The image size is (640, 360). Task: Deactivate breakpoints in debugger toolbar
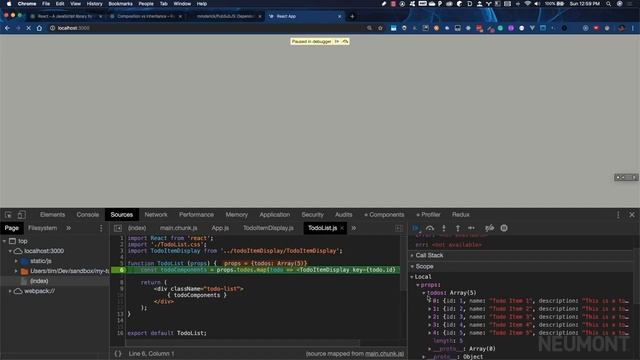(x=489, y=228)
